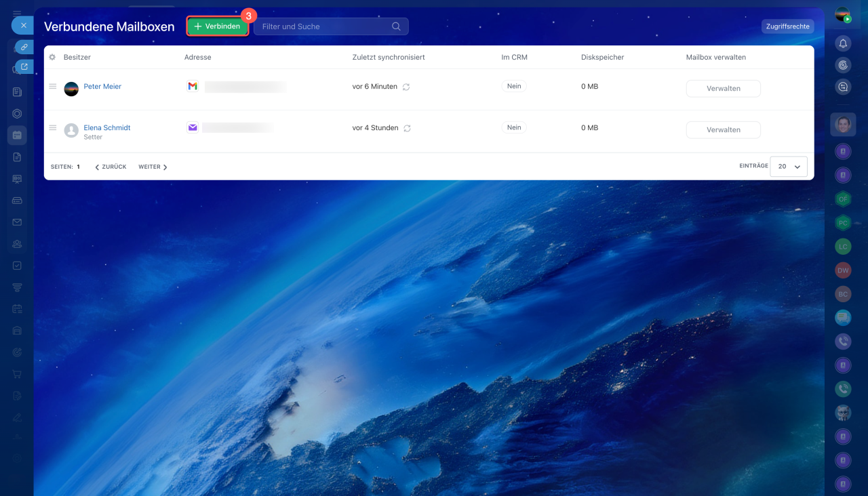The image size is (868, 496).
Task: Click Nein badge in Peter Meier row
Action: pos(514,86)
